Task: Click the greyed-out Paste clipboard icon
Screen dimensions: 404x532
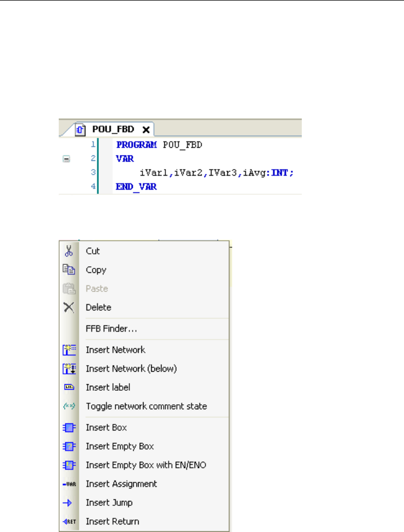Action: coord(69,289)
